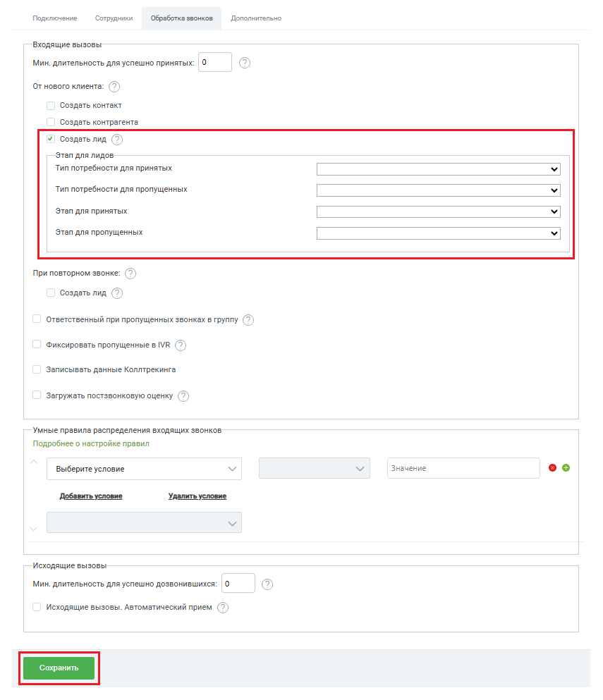Switch to 'Дополнительно' tab

[256, 18]
